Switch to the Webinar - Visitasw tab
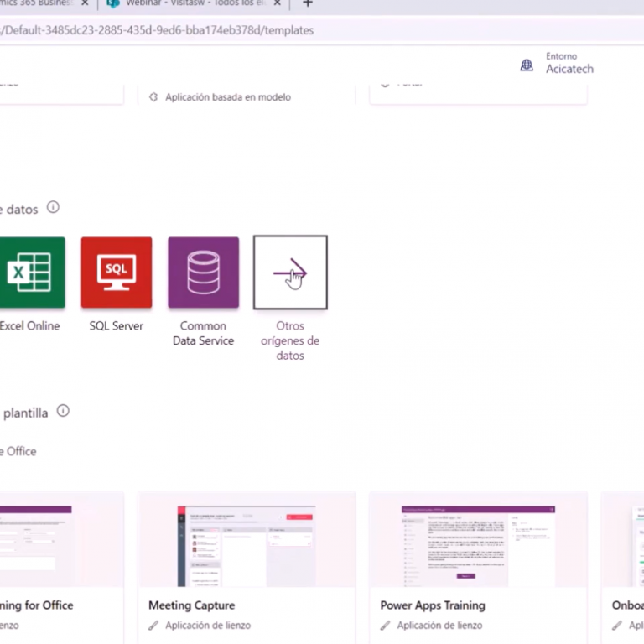 (x=196, y=3)
